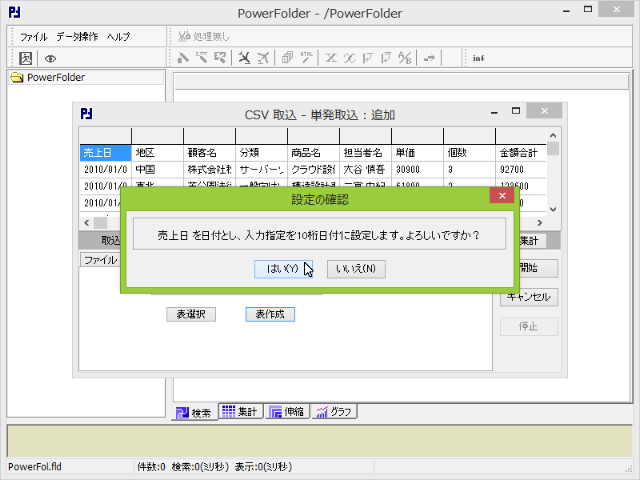
Task: Switch to the 集計 tab
Action: pyautogui.click(x=239, y=411)
